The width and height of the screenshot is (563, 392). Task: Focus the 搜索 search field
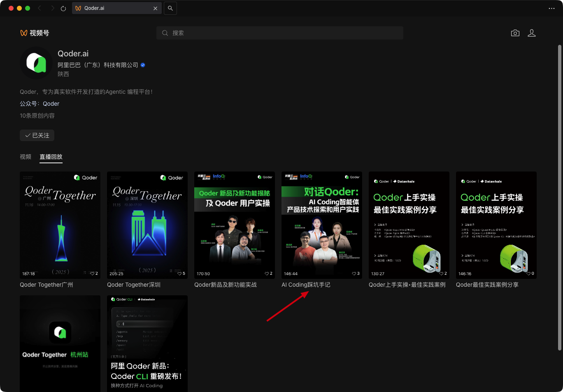[280, 33]
